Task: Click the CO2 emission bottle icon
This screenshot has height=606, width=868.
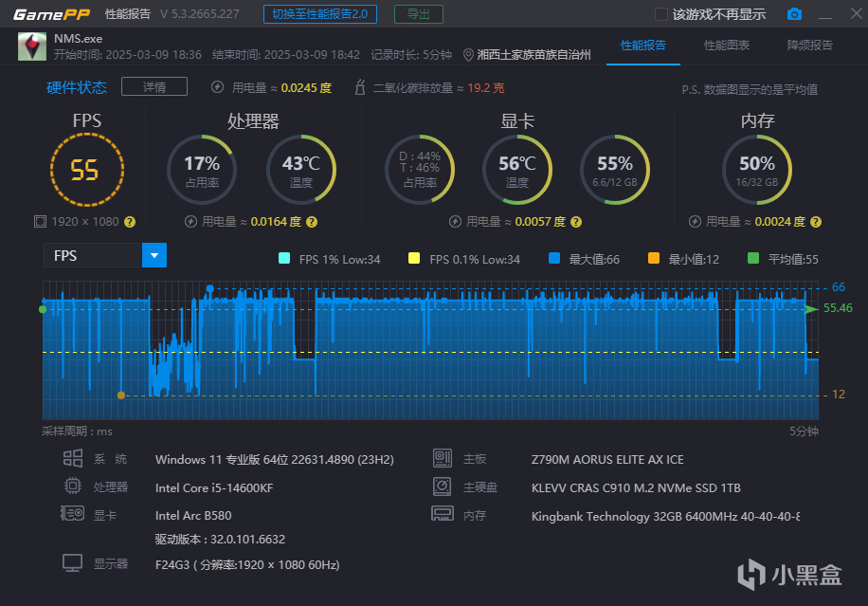Action: coord(360,87)
